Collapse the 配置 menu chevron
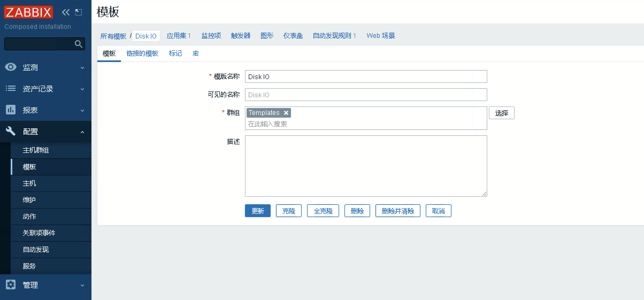The width and height of the screenshot is (644, 300). coord(82,132)
